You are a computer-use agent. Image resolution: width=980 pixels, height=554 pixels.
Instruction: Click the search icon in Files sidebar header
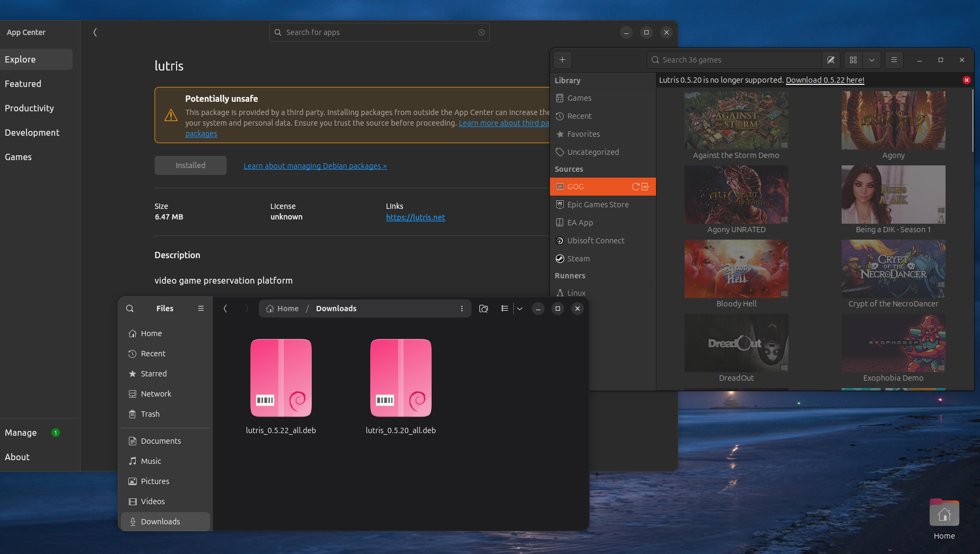pos(130,309)
